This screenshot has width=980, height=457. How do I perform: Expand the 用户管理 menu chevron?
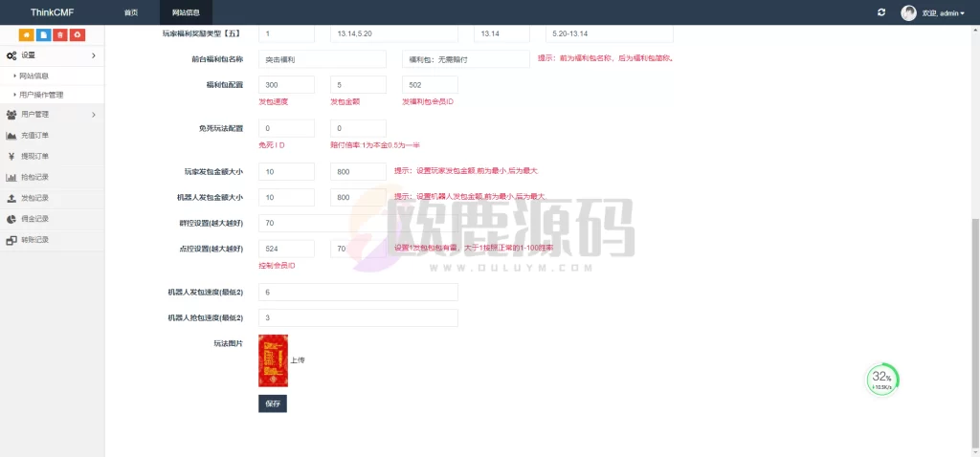coord(94,115)
